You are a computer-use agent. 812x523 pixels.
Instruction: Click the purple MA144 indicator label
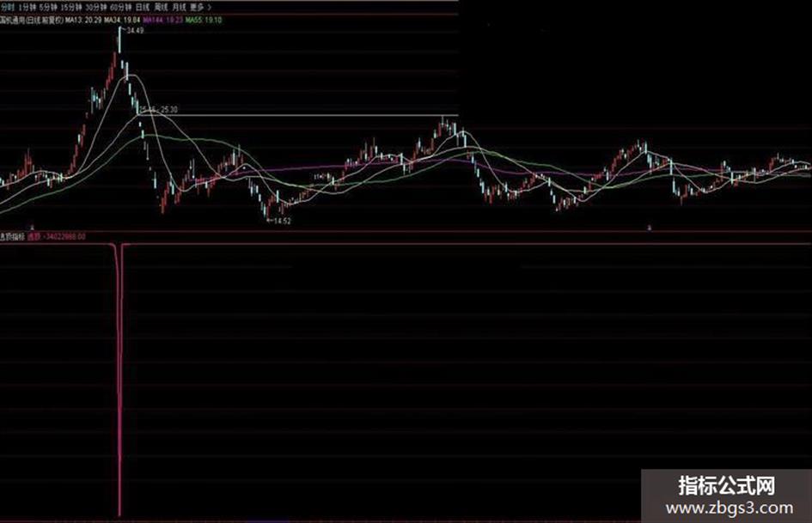click(163, 21)
